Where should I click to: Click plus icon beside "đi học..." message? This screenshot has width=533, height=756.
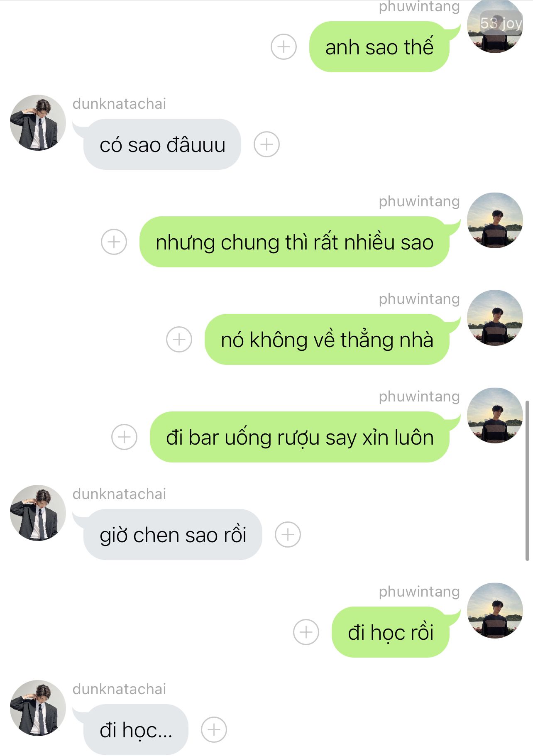(214, 729)
